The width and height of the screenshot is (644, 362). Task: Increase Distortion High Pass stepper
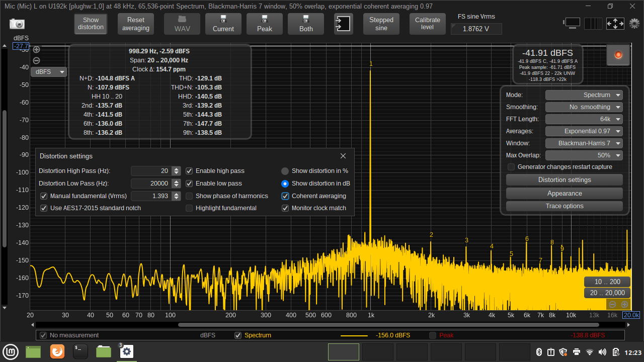(x=176, y=168)
